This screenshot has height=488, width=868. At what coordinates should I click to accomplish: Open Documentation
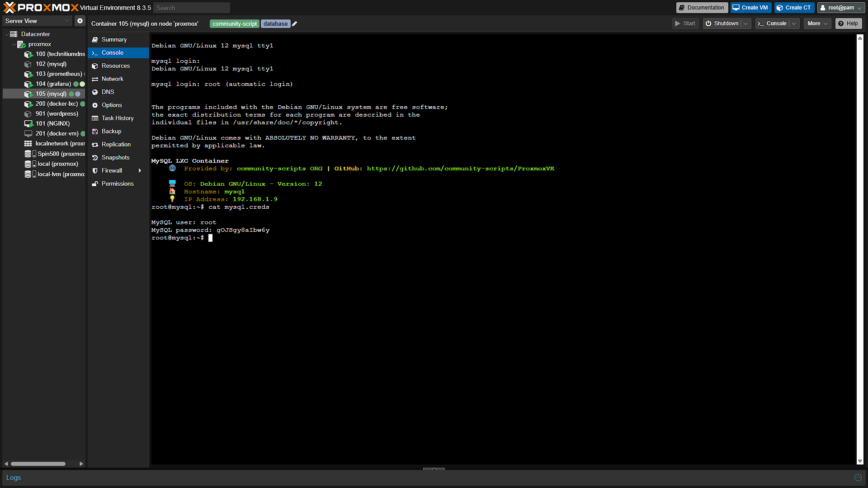point(702,8)
